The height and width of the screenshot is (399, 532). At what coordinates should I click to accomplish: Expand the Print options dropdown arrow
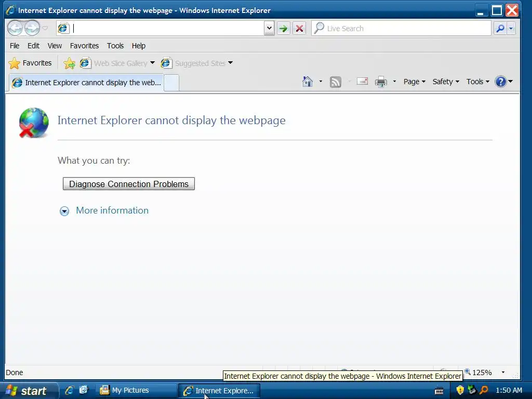point(394,82)
